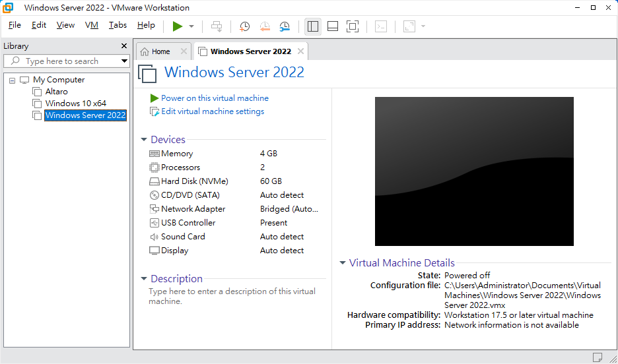This screenshot has width=618, height=364.
Task: Click the Processors device icon
Action: pyautogui.click(x=154, y=167)
